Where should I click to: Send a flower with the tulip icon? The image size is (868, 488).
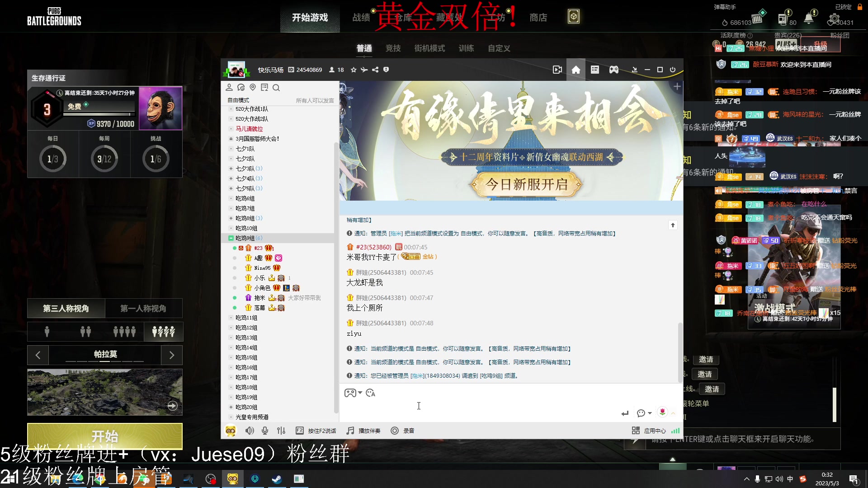(662, 412)
